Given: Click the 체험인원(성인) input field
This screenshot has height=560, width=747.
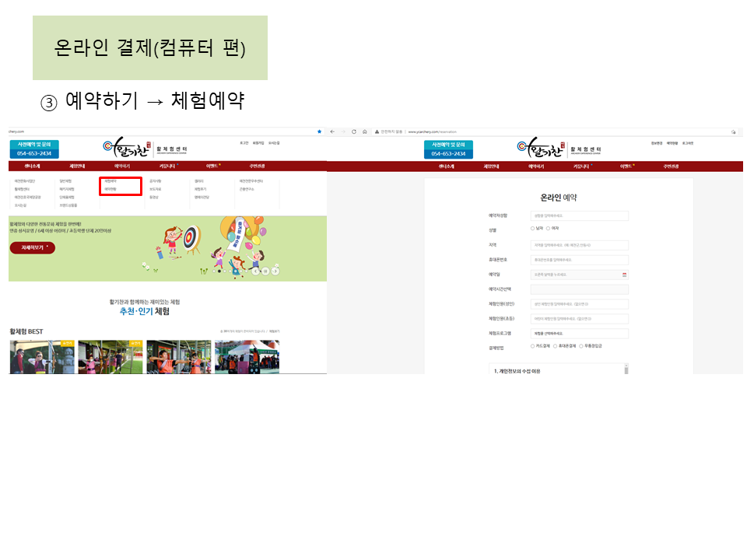Looking at the screenshot, I should pos(579,304).
